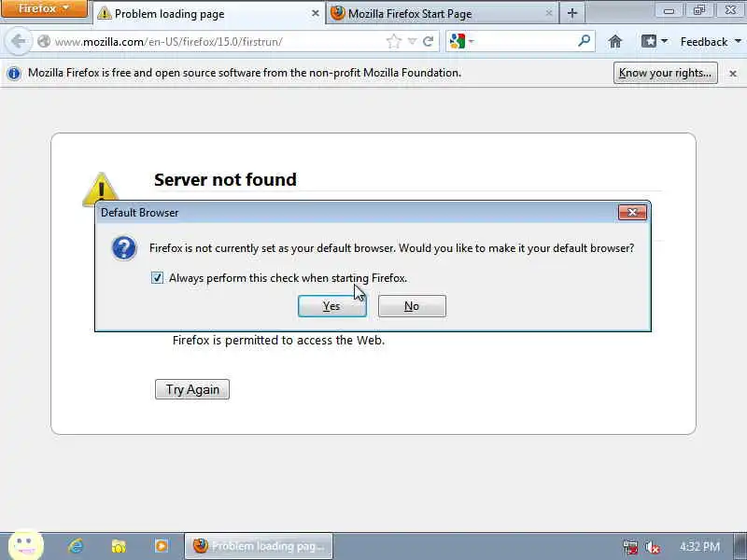Launch Internet Explorer from taskbar
The image size is (747, 560).
[x=76, y=546]
